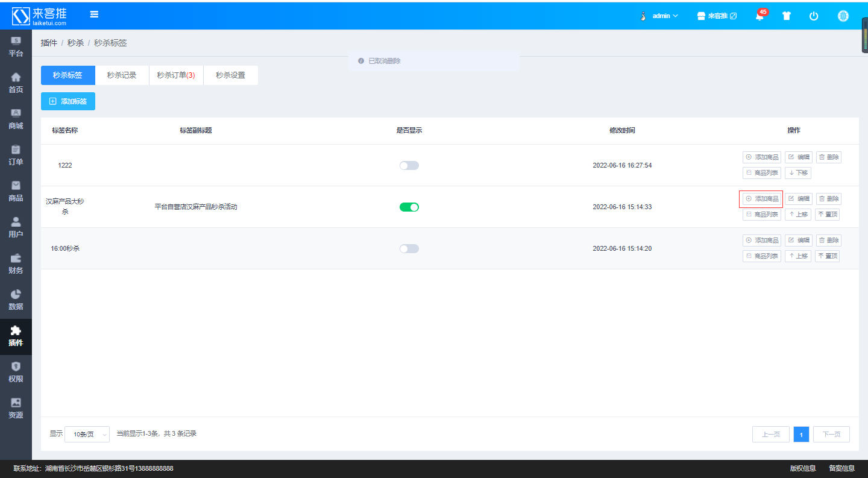Add product to 16:00秒杀 tag
The image size is (868, 478).
coord(762,241)
